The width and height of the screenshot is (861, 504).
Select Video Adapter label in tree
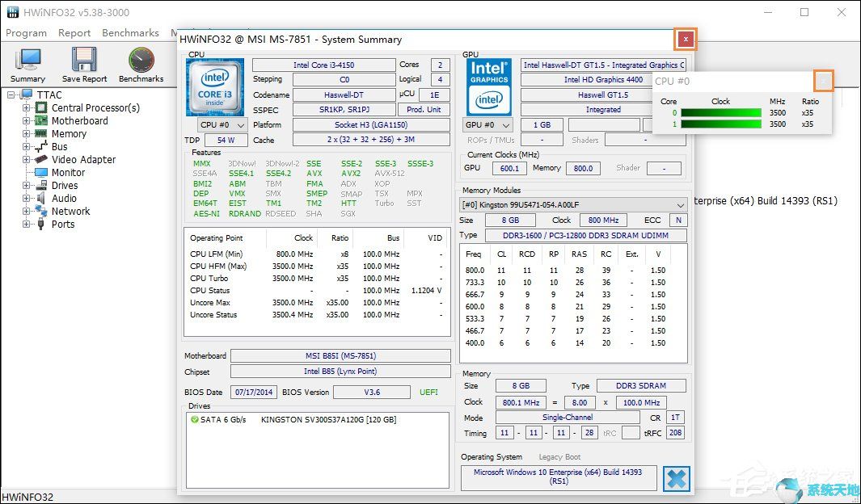[x=83, y=160]
